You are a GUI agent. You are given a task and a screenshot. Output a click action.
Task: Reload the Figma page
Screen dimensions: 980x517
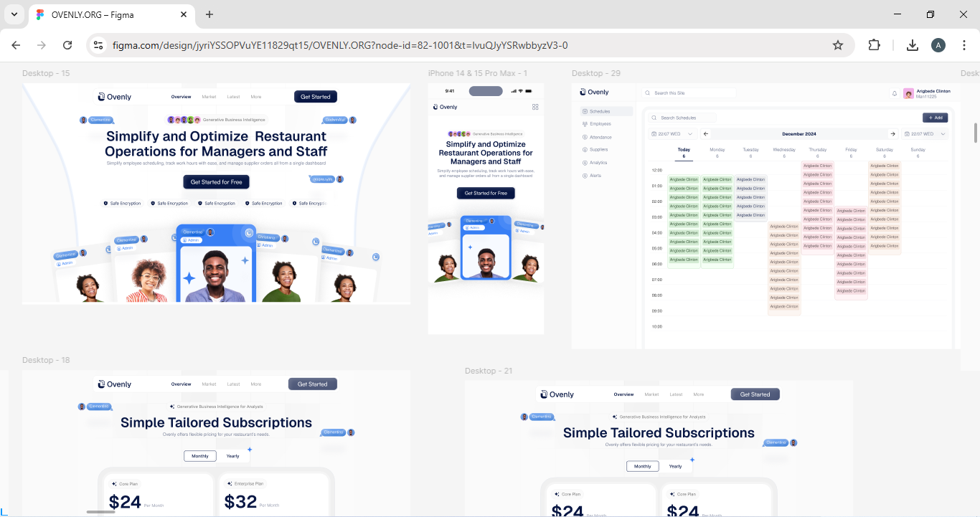67,45
